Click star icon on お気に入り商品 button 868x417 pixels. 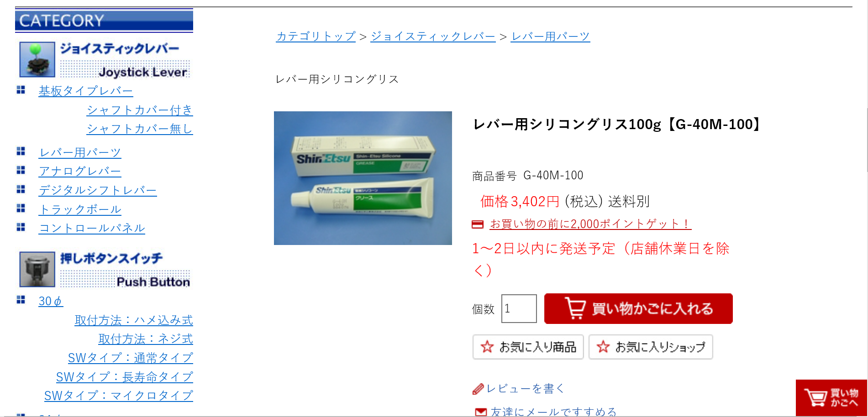[x=487, y=347]
